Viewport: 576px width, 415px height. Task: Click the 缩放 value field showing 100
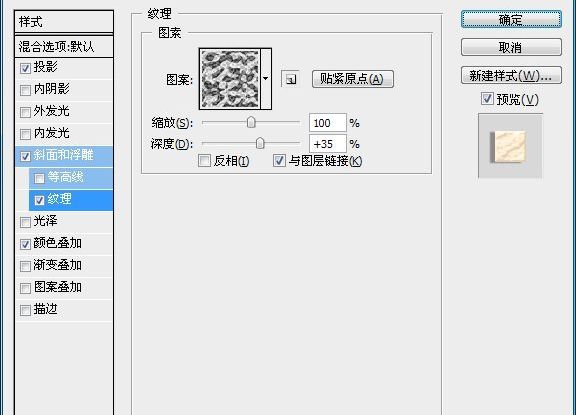point(328,123)
